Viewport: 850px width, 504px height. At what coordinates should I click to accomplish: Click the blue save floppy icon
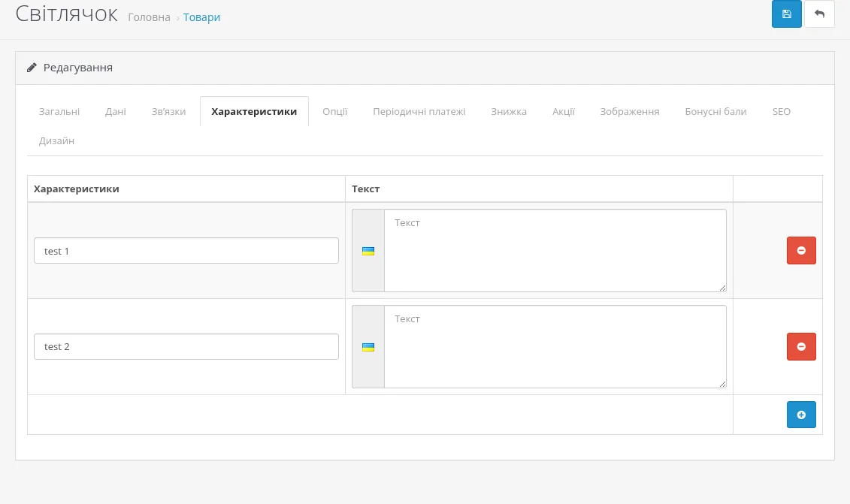pos(787,14)
